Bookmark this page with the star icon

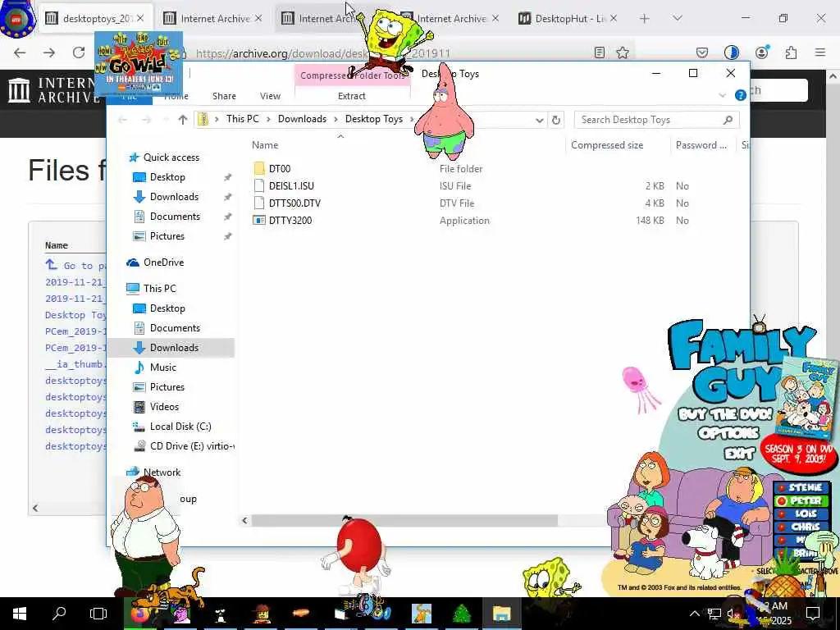click(622, 52)
